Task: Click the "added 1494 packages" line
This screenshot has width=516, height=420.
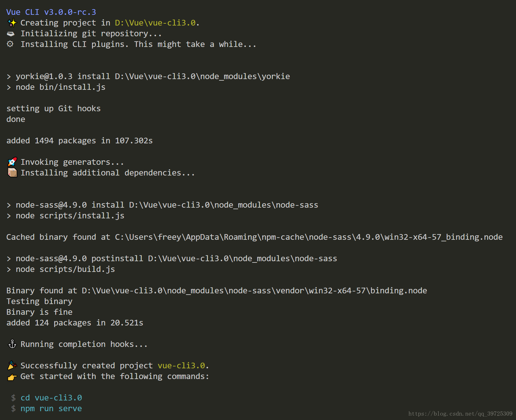Action: coord(79,141)
